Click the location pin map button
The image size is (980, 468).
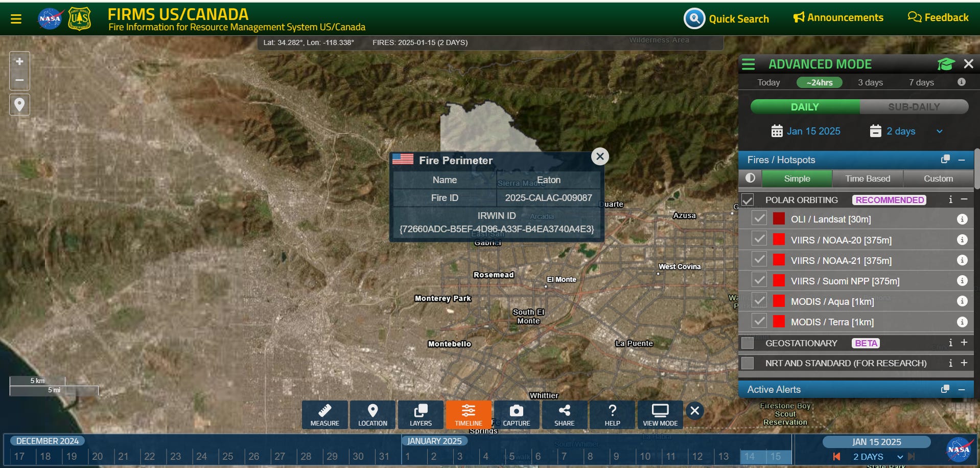(19, 104)
